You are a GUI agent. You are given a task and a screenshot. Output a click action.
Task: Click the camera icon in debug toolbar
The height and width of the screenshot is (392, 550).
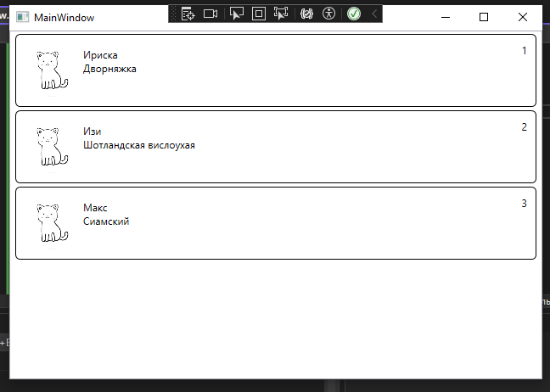point(211,14)
